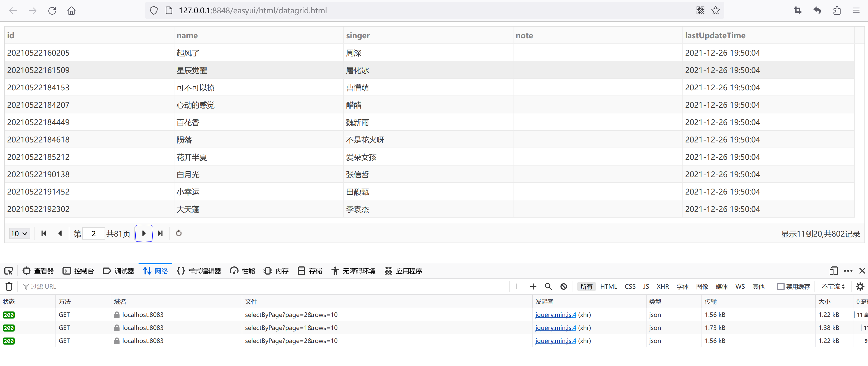This screenshot has height=366, width=868.
Task: Select the row for 起风了
Action: [429, 53]
